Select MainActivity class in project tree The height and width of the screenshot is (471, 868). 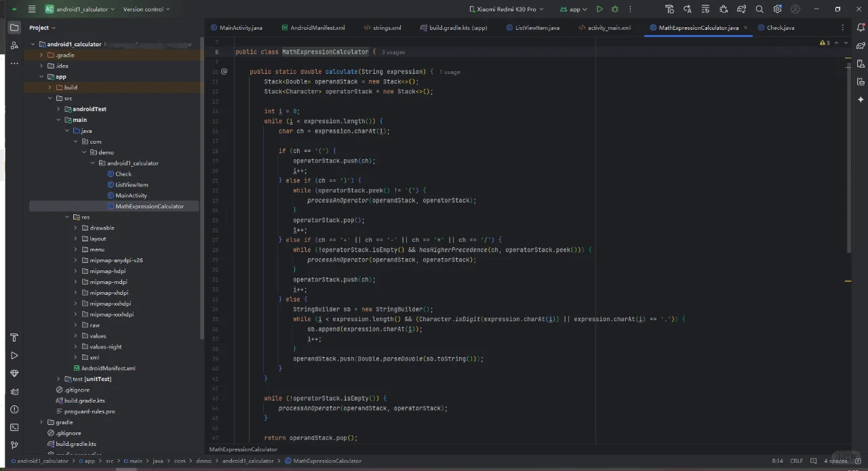click(x=127, y=196)
